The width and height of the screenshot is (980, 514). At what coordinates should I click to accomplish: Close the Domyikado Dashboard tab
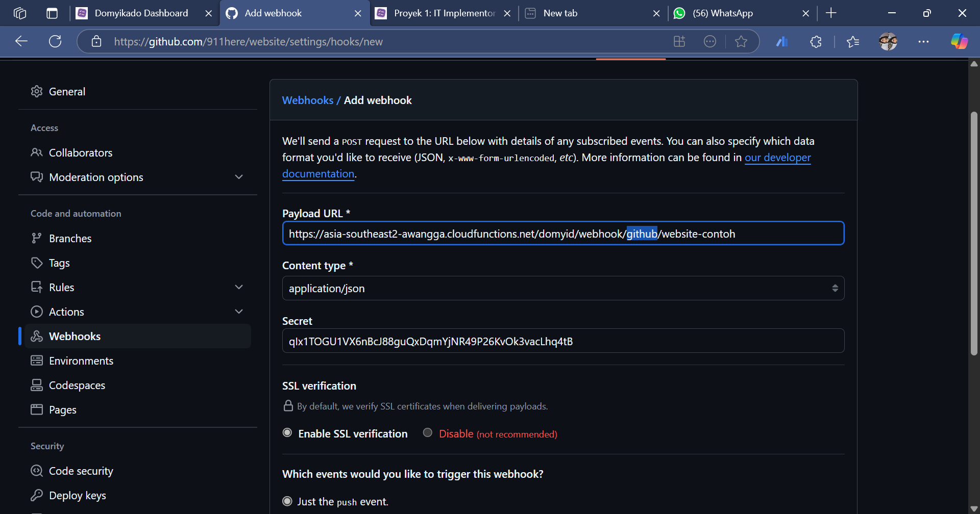click(x=208, y=13)
